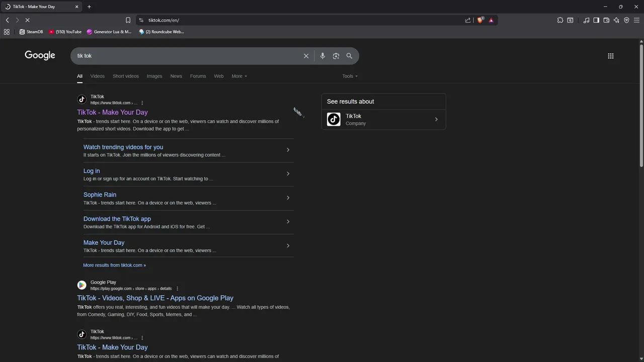Open the "Make Your Day" sitelink
This screenshot has width=644, height=362.
pos(104,242)
